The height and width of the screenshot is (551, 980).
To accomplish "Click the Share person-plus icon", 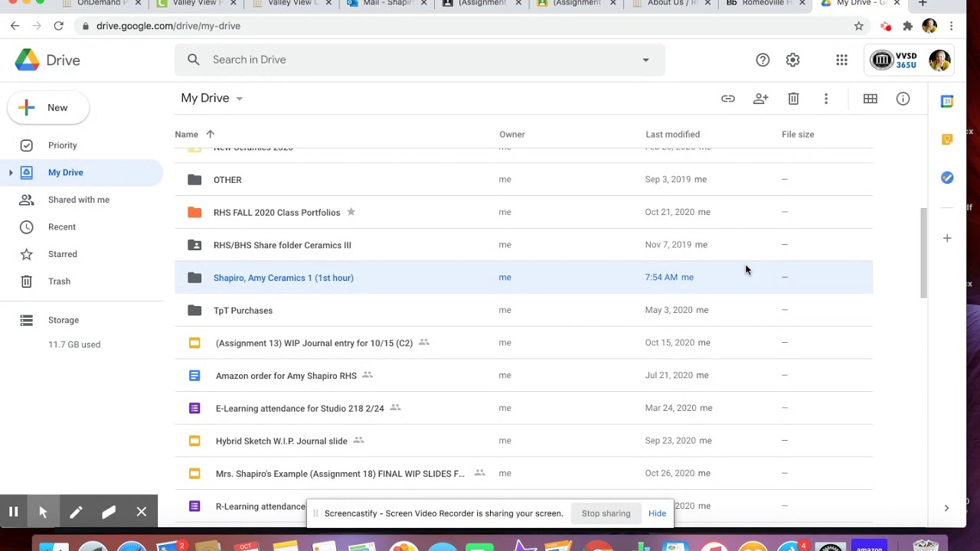I will [760, 99].
